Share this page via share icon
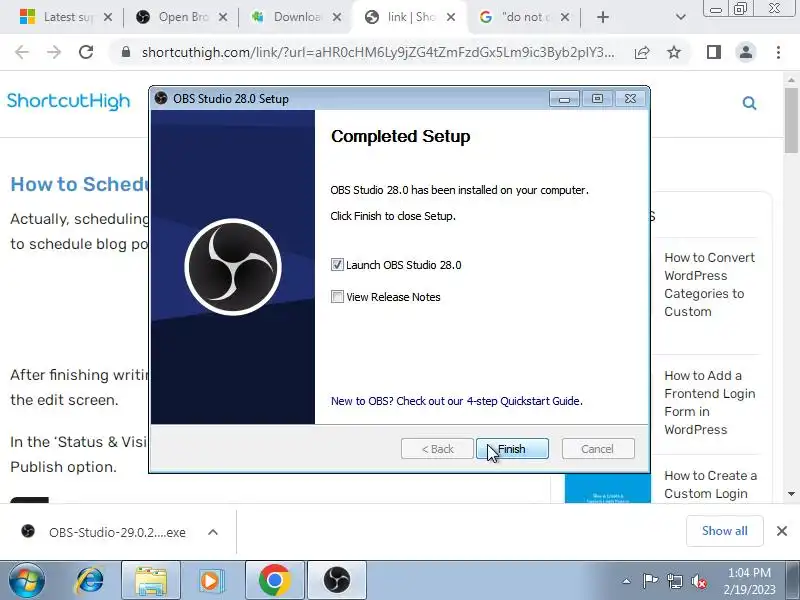The image size is (800, 600). pyautogui.click(x=642, y=52)
